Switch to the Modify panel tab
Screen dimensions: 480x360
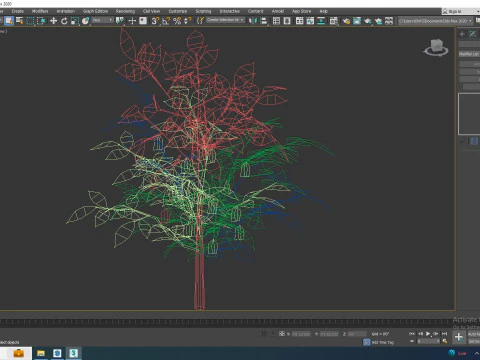473,34
